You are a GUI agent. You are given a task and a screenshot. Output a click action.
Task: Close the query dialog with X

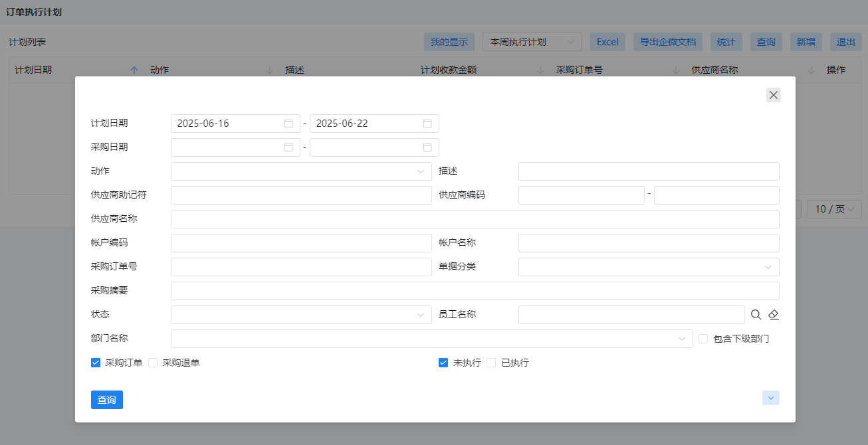click(x=774, y=95)
